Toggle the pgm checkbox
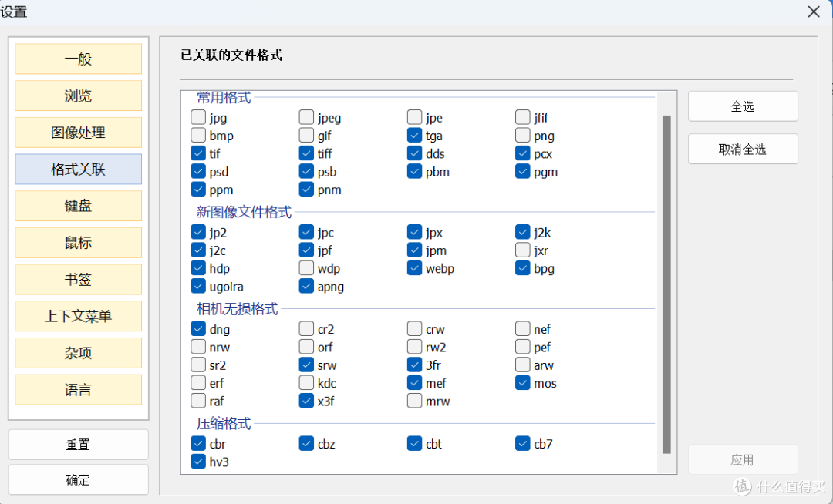The height and width of the screenshot is (504, 833). 523,171
